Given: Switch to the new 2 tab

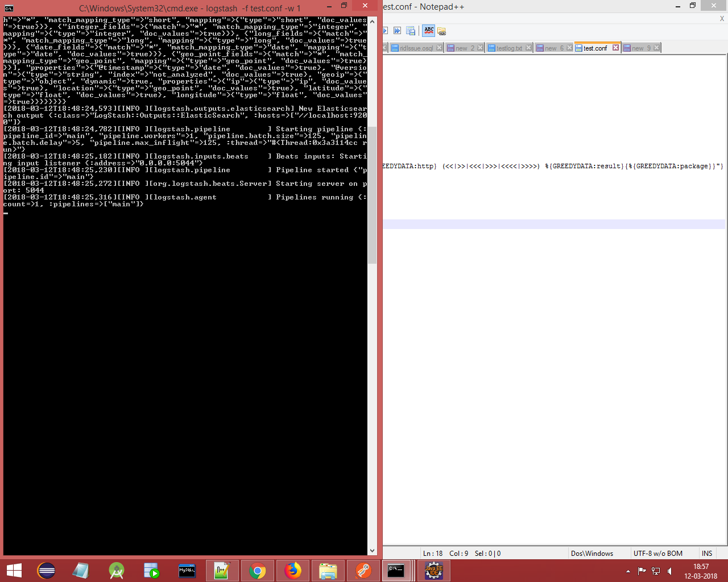Looking at the screenshot, I should (465, 48).
